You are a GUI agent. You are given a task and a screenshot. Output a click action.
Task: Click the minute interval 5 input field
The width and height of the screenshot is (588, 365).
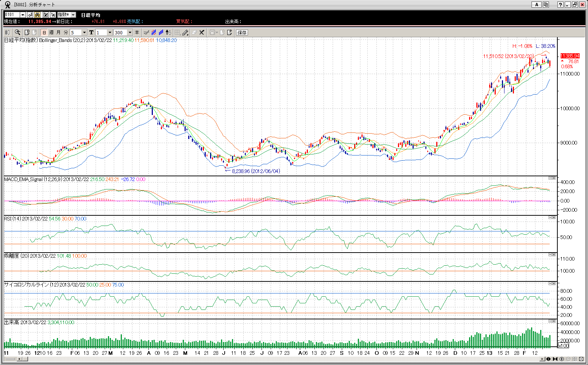76,32
